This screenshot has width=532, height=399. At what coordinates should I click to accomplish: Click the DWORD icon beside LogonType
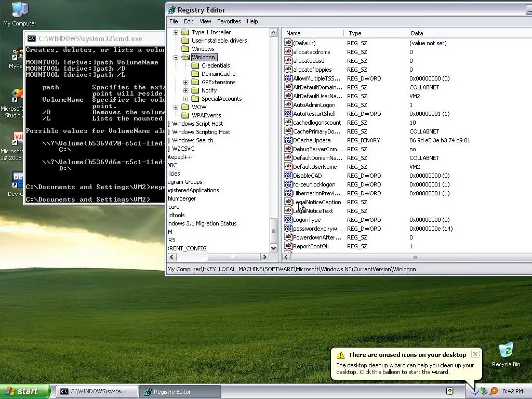(x=288, y=219)
